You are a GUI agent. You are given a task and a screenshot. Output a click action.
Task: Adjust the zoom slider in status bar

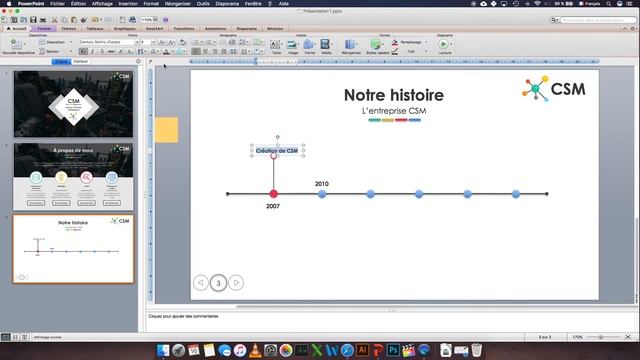tap(601, 337)
